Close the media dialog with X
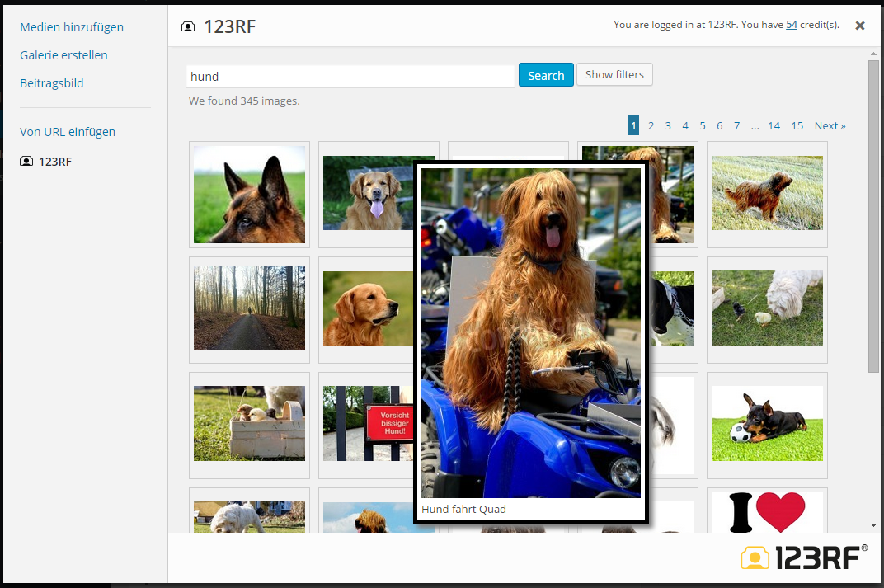Viewport: 884px width, 588px height. 860,26
